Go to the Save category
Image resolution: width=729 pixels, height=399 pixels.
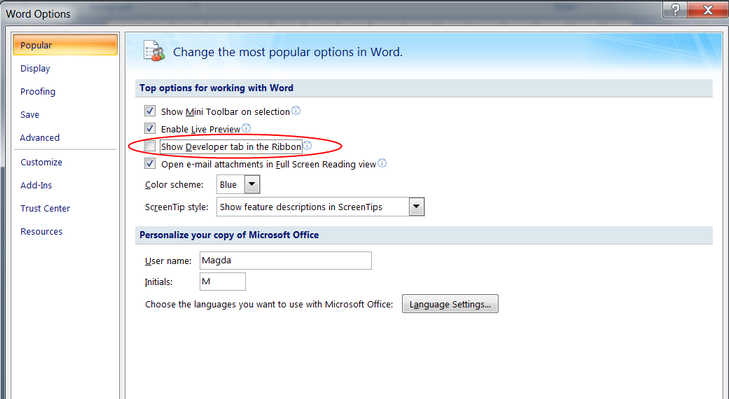point(30,114)
